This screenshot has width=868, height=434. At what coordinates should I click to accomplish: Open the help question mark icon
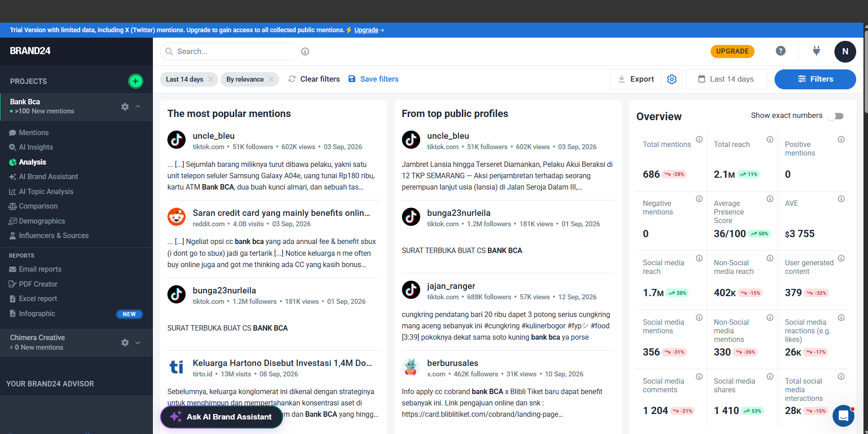click(780, 51)
